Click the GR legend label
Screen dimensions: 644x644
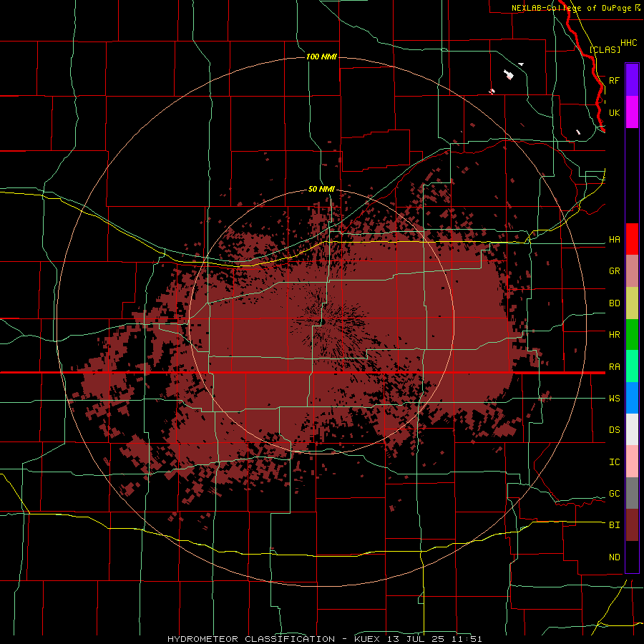click(614, 271)
